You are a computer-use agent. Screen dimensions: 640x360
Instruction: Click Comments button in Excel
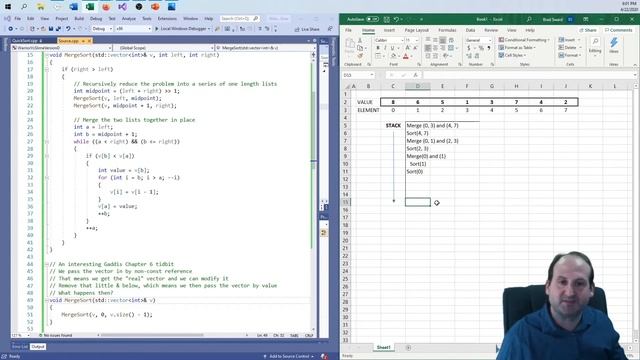619,30
